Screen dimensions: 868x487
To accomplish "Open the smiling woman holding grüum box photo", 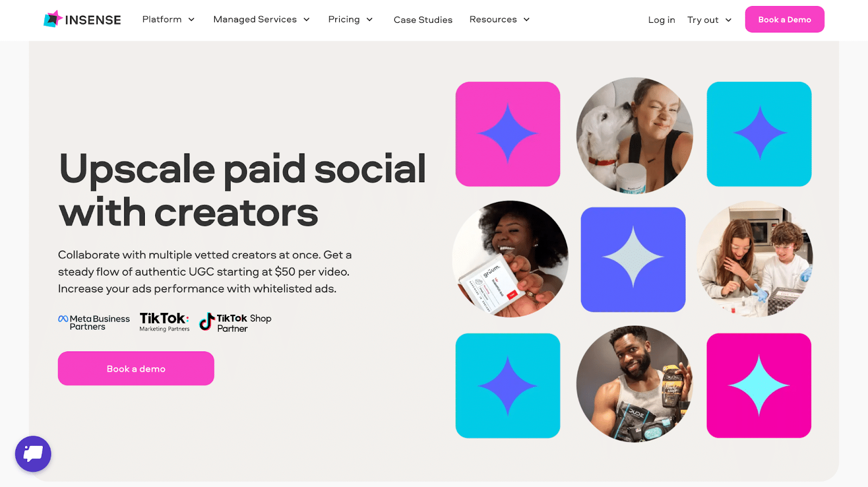I will tap(510, 259).
